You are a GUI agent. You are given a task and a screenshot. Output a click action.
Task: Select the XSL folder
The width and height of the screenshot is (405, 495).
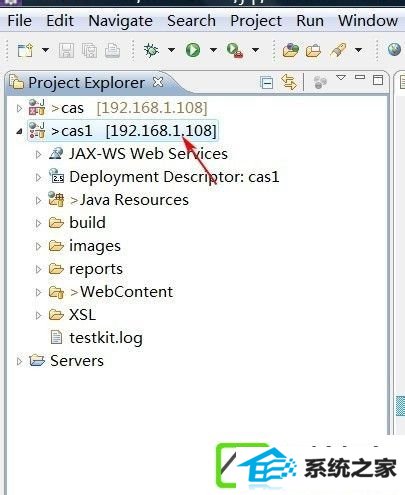point(82,315)
